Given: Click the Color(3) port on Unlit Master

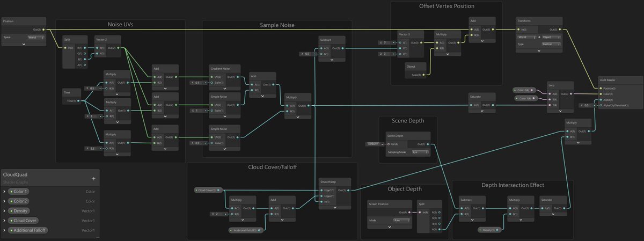Looking at the screenshot, I should click(601, 94).
